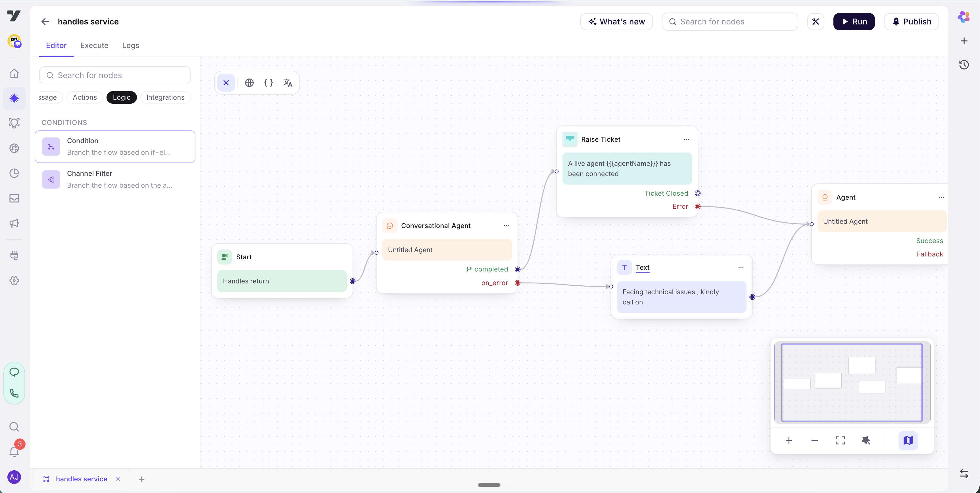Click the colorful logo icon at top right
Screen dimensions: 980x493
(x=964, y=17)
